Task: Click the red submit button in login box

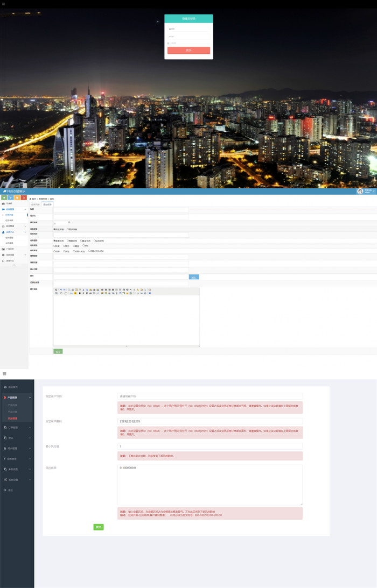Action: (188, 50)
